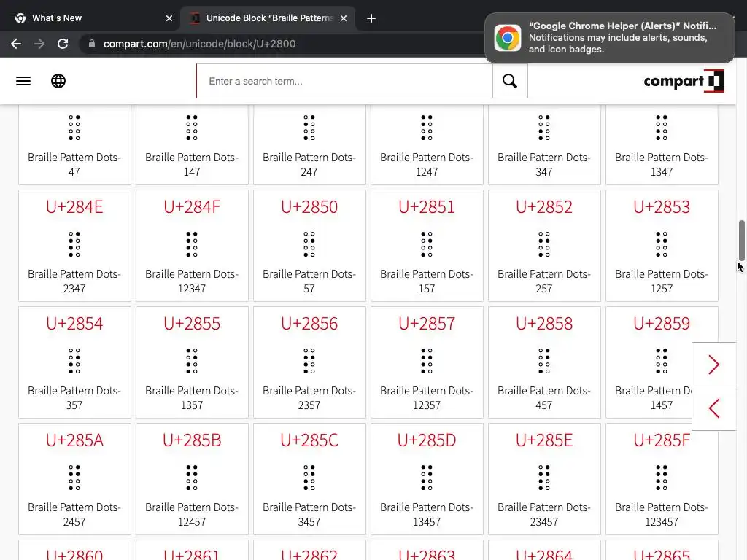747x560 pixels.
Task: Select text Braille Pattern Dots-2357
Action: pyautogui.click(x=309, y=397)
